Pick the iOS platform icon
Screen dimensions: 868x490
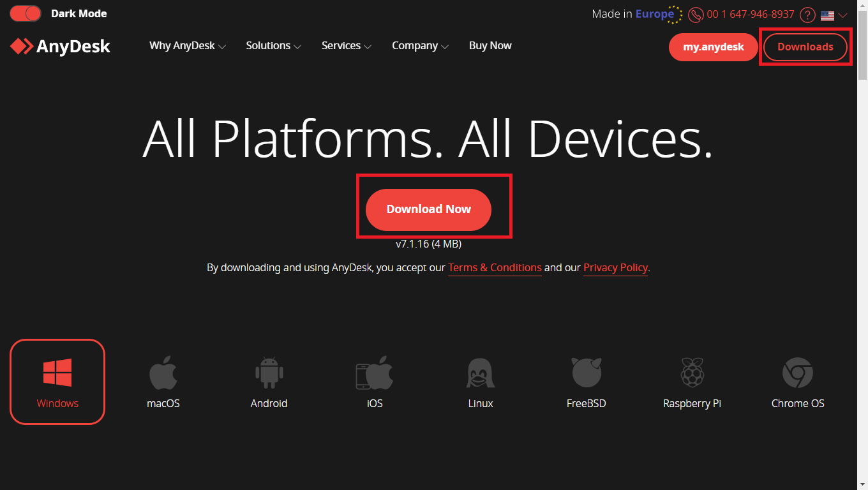coord(375,373)
